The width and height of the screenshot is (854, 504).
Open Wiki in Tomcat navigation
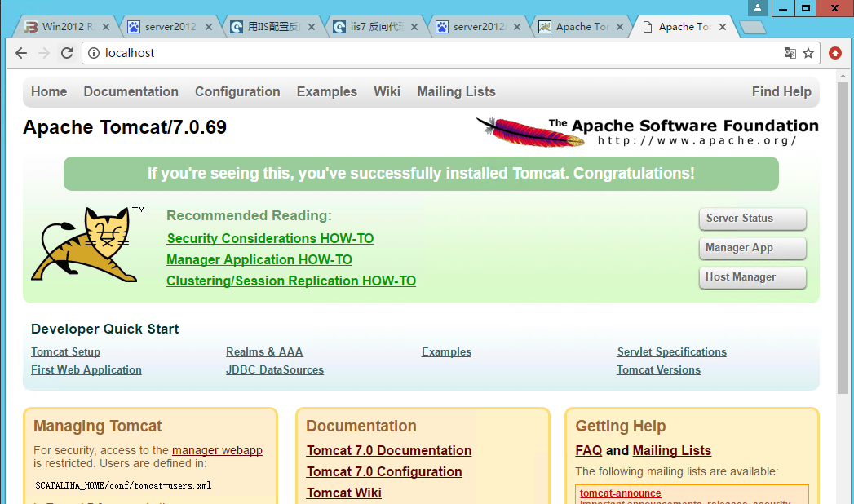coord(387,91)
